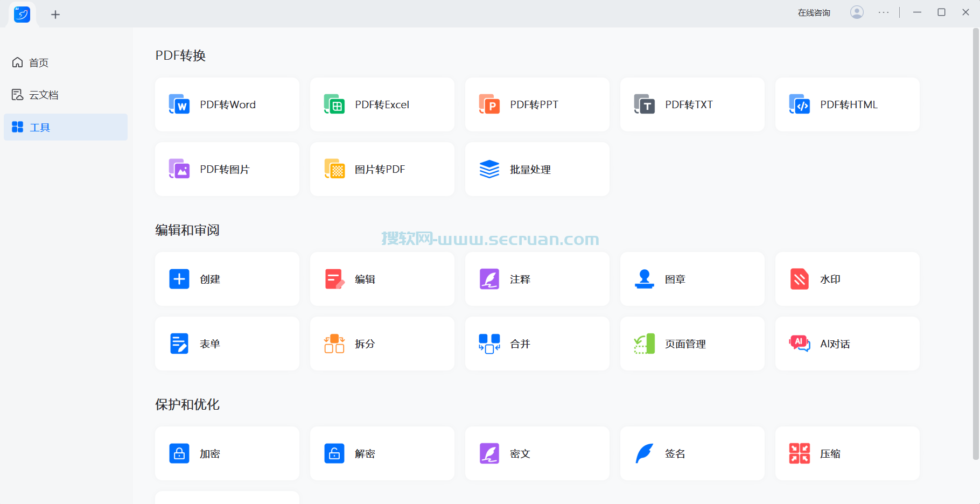This screenshot has height=504, width=980.
Task: Click the 注释 label
Action: pos(520,279)
